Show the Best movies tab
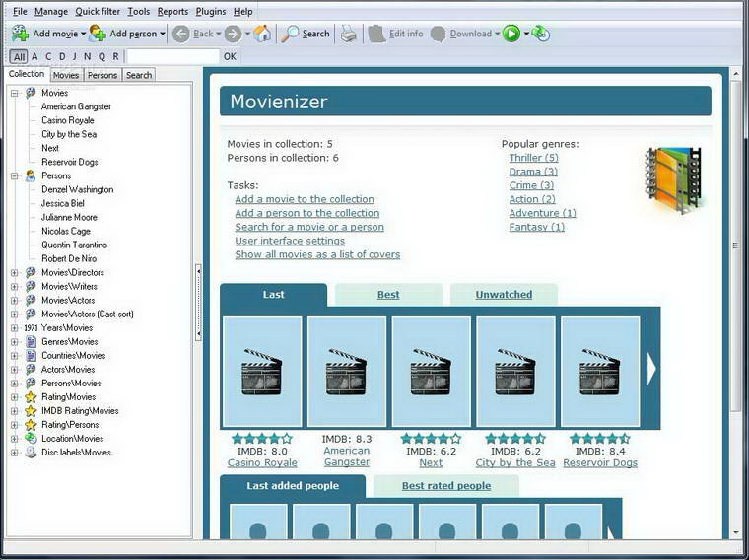The height and width of the screenshot is (560, 749). (388, 295)
